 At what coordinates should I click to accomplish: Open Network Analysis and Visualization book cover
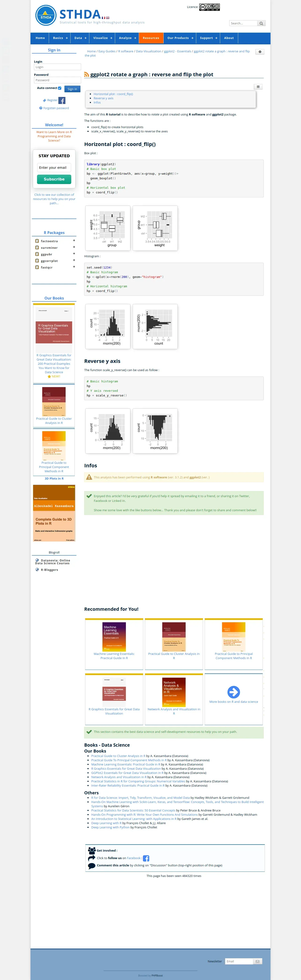coord(174,692)
